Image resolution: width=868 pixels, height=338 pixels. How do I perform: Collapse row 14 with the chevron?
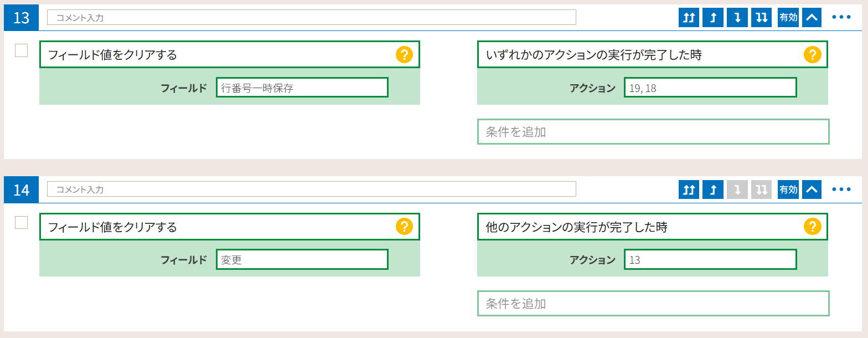tap(812, 190)
